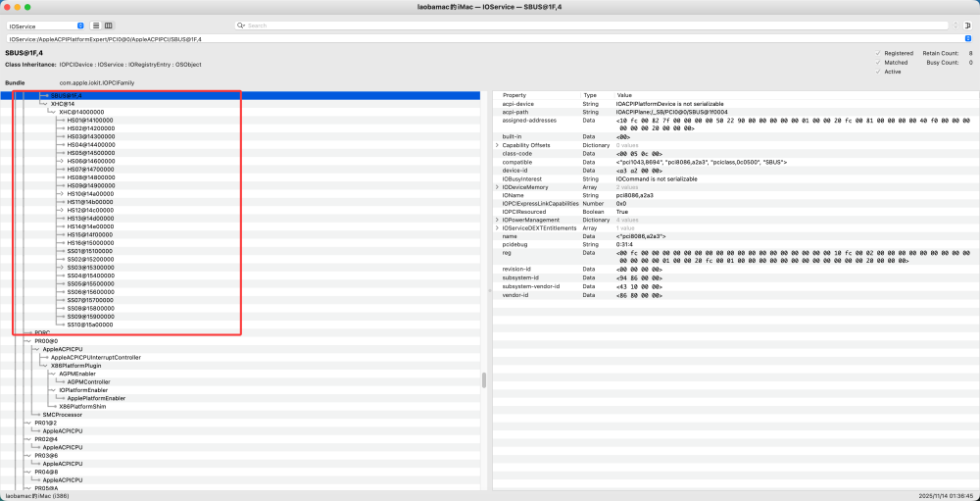Select HS10@14a00000 in the tree
980x501 pixels.
(x=90, y=194)
